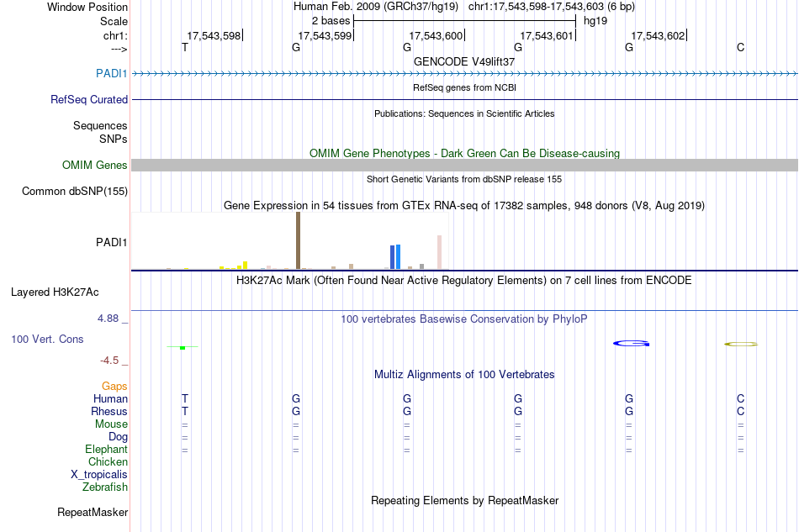
Task: Open the RepeatMasker track label
Action: pos(93,512)
